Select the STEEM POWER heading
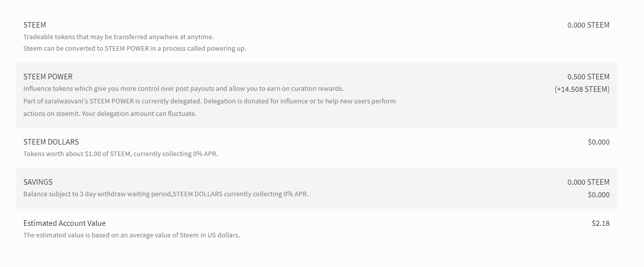Image resolution: width=644 pixels, height=267 pixels. 48,77
